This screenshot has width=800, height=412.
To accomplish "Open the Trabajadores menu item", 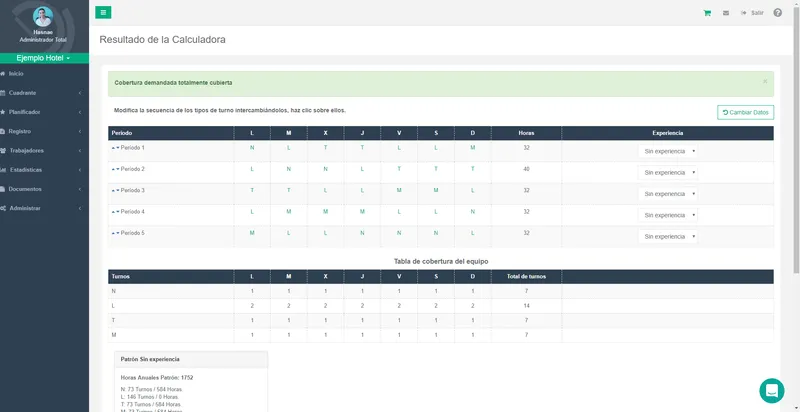I will click(x=44, y=151).
